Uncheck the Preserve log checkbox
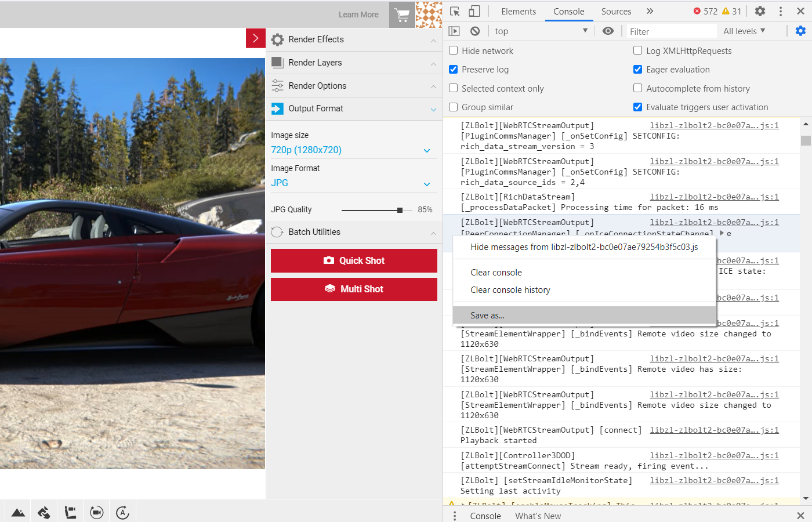This screenshot has height=522, width=812. pyautogui.click(x=454, y=69)
